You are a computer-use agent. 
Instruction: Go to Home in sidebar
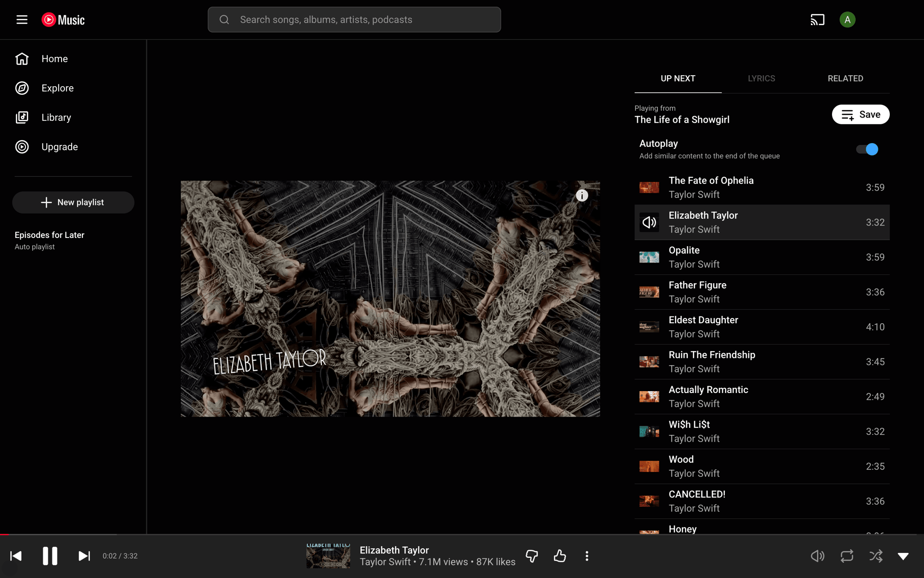pyautogui.click(x=54, y=59)
